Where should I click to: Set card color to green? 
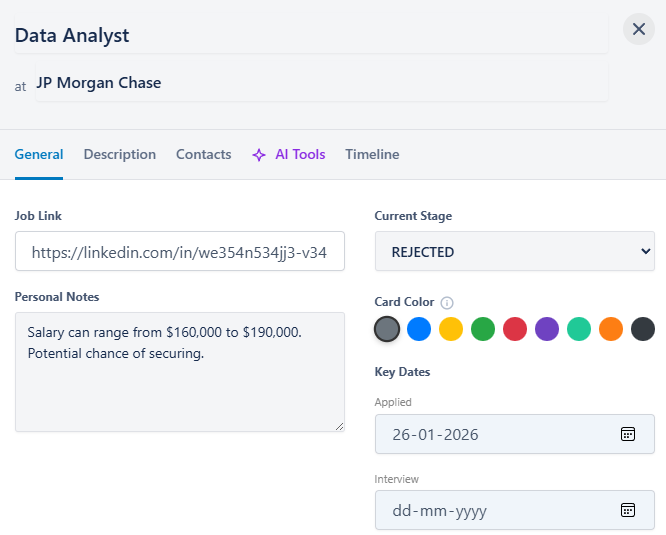[x=483, y=329]
